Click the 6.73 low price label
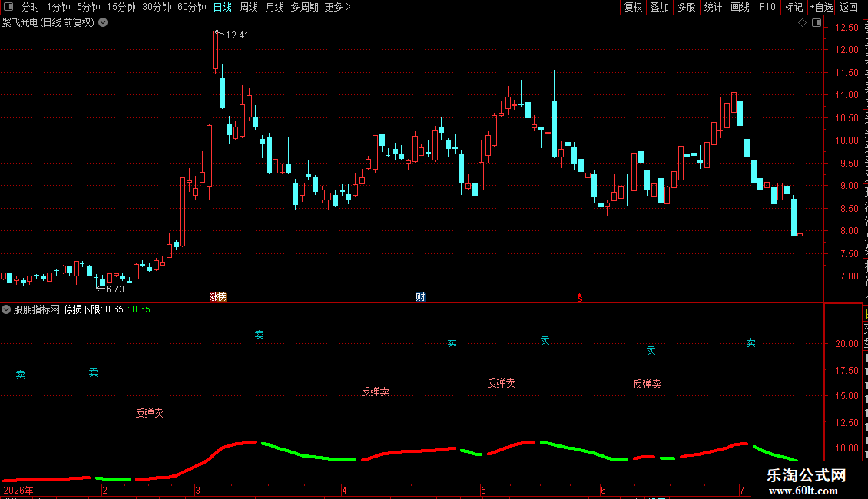The height and width of the screenshot is (499, 868). point(115,289)
